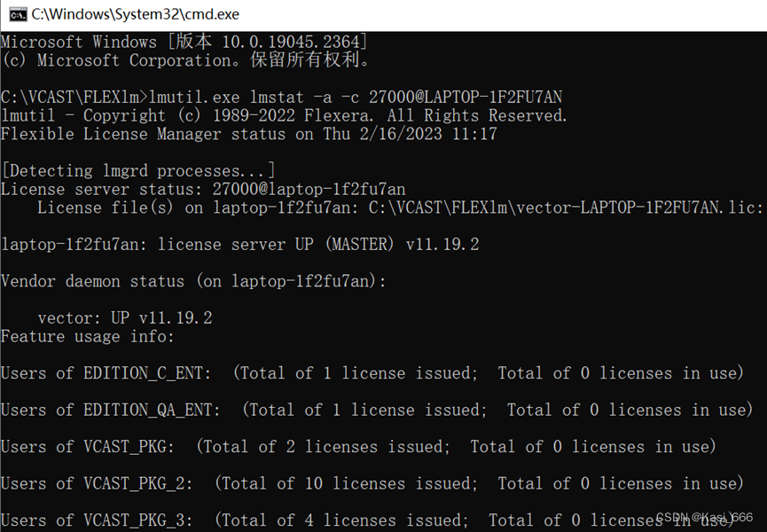Click the cmd.exe icon in the title bar
The height and width of the screenshot is (532, 767).
pos(18,15)
